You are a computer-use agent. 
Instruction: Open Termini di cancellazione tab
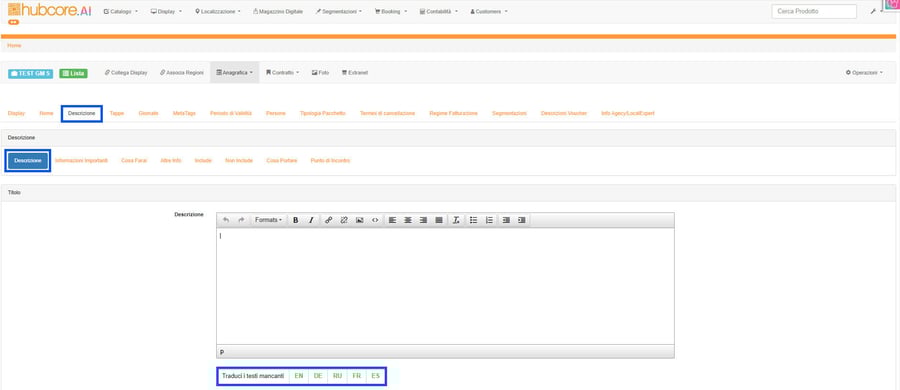(x=387, y=114)
